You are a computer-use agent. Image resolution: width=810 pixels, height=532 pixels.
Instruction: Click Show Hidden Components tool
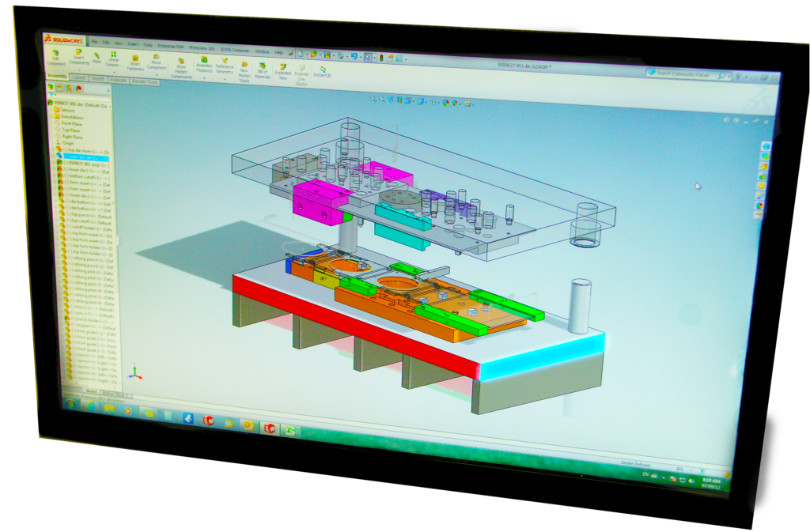pos(181,69)
